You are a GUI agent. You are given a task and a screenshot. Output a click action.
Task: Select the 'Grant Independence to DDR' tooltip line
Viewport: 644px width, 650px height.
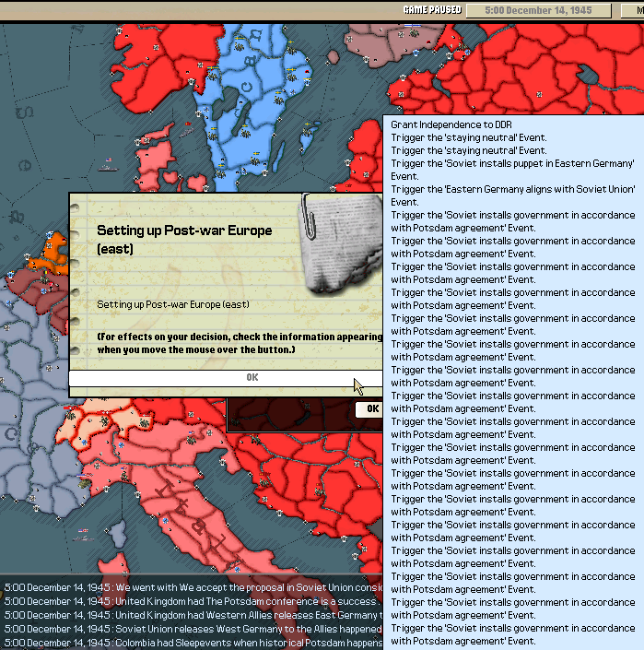(x=451, y=124)
